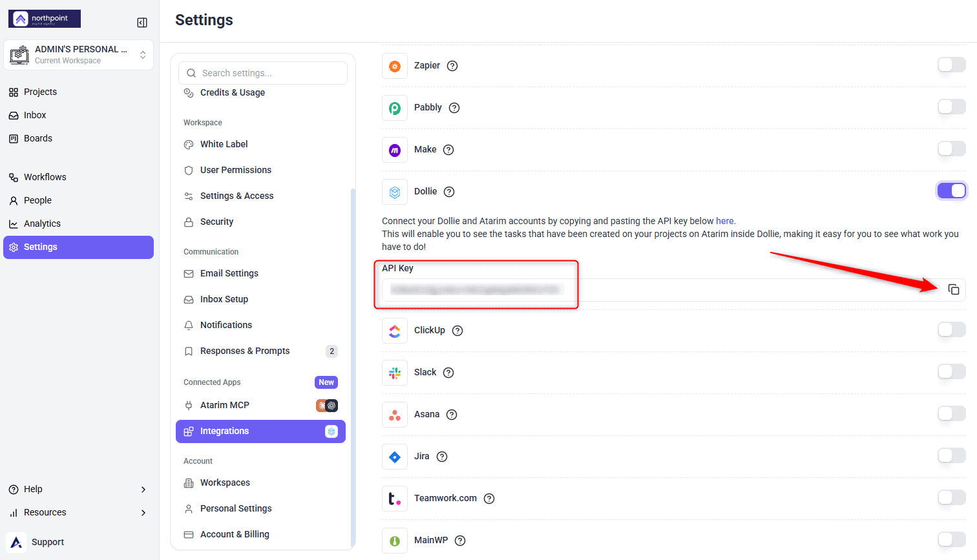Image resolution: width=977 pixels, height=560 pixels.
Task: Click the question mark beside Jira
Action: [x=442, y=457]
